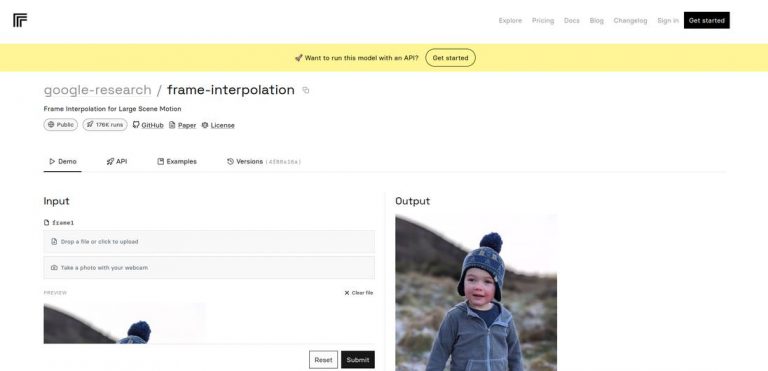Viewport: 768px width, 371px height.
Task: Open the Blog link
Action: 597,21
